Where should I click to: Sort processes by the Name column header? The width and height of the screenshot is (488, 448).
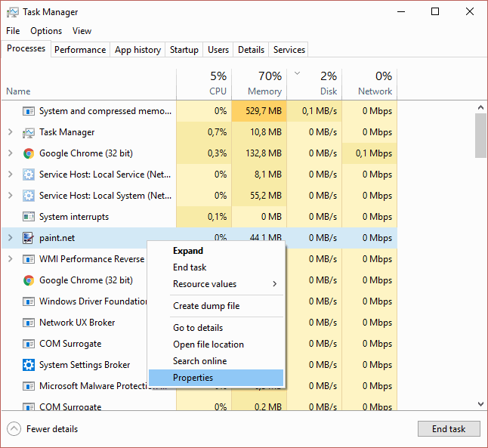pyautogui.click(x=89, y=85)
